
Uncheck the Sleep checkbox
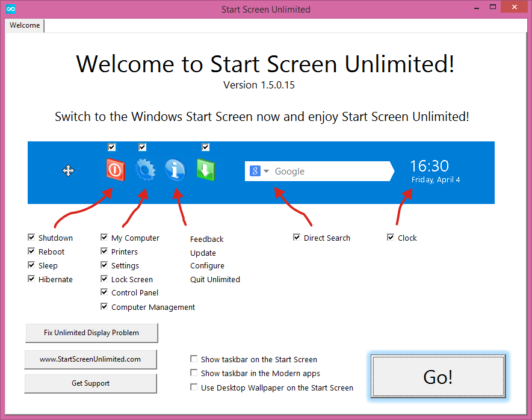tap(31, 265)
